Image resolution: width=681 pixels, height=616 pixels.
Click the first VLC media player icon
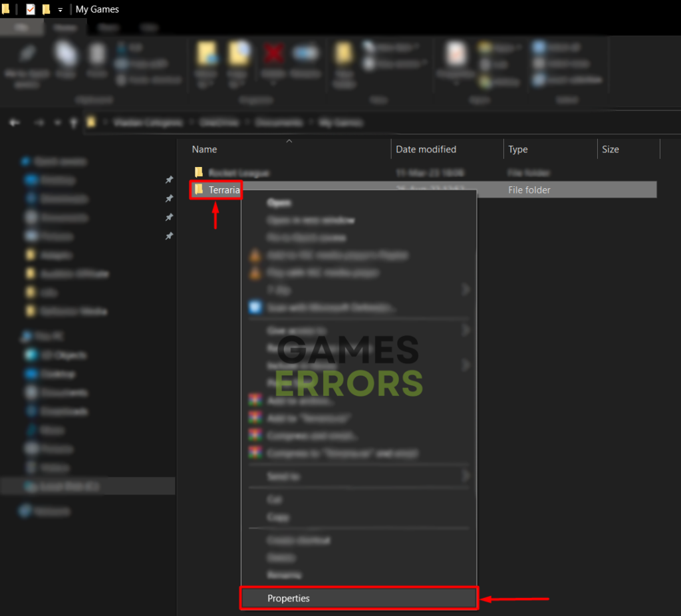pos(255,255)
